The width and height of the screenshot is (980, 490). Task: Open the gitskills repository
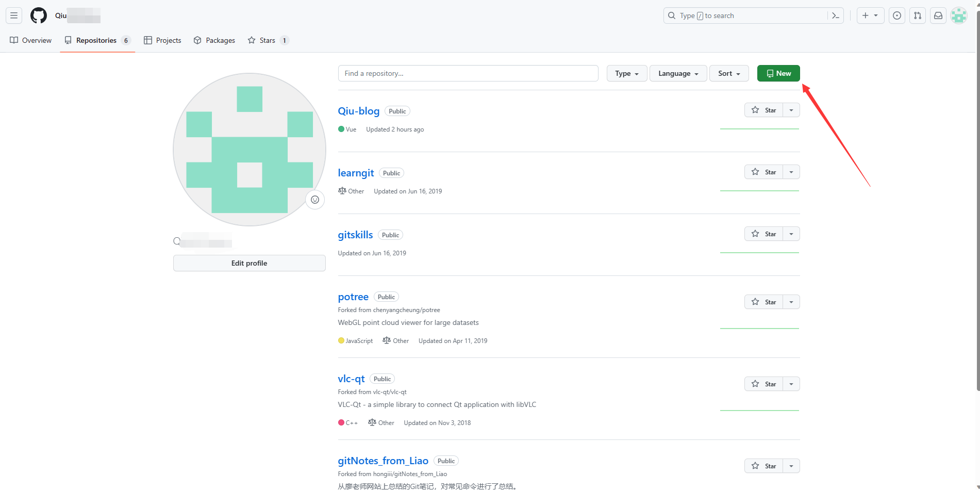coord(356,235)
